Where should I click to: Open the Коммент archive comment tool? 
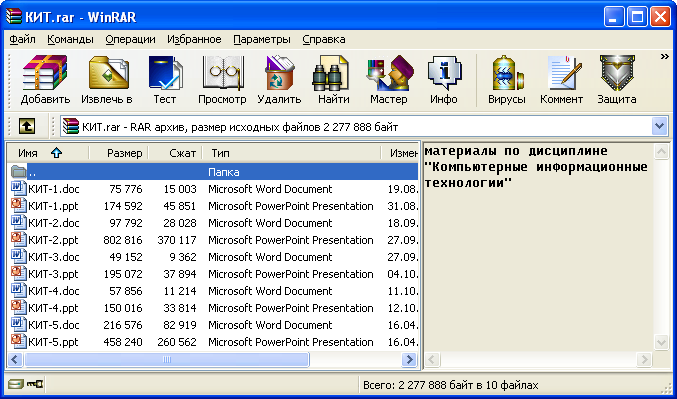pyautogui.click(x=564, y=73)
